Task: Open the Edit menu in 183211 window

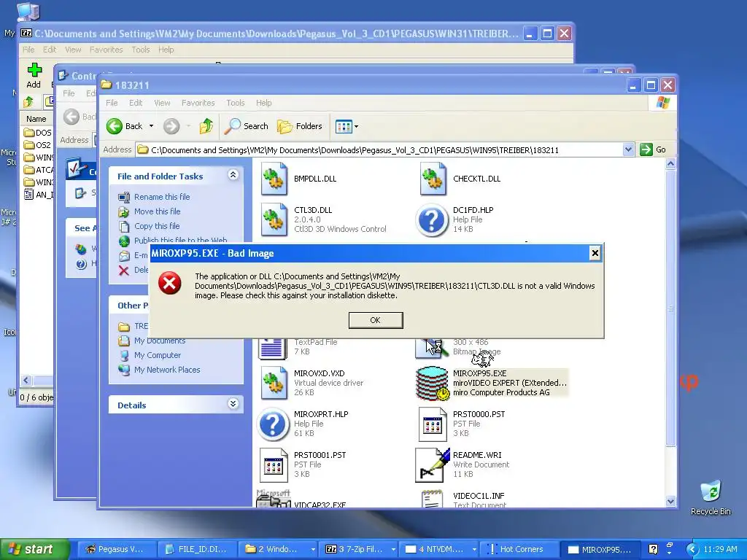Action: 135,103
